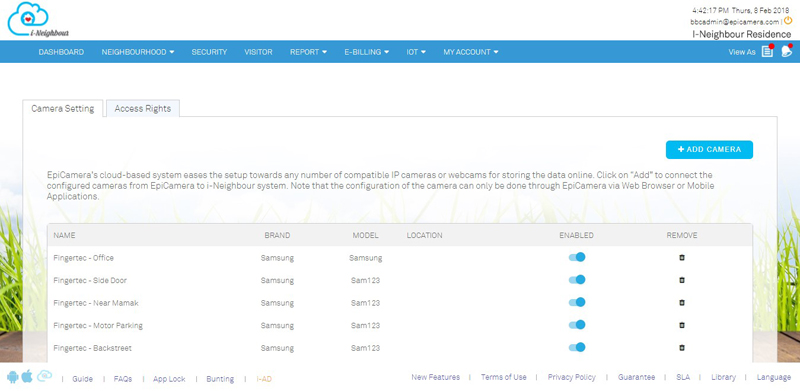Click Sam123 model in Side Door row

click(x=365, y=280)
